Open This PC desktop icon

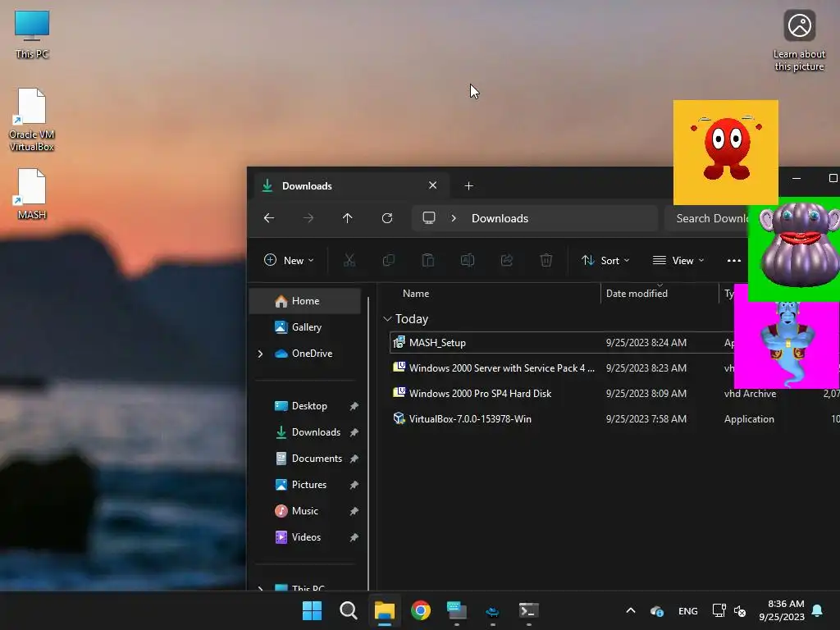pos(32,34)
